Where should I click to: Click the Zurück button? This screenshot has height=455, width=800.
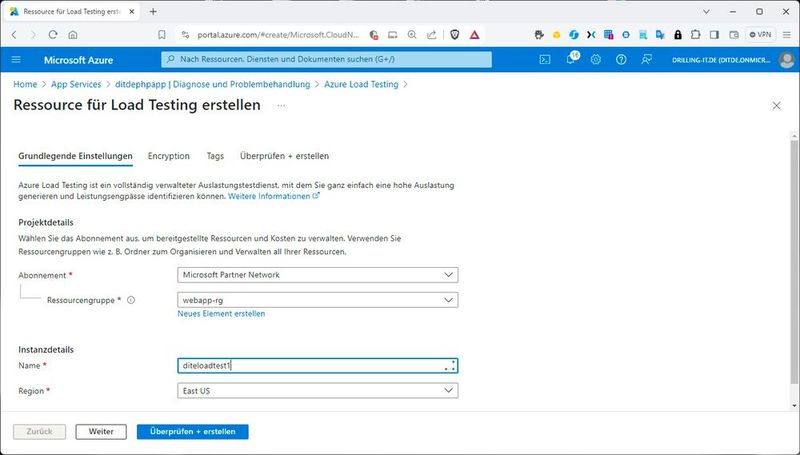[39, 432]
